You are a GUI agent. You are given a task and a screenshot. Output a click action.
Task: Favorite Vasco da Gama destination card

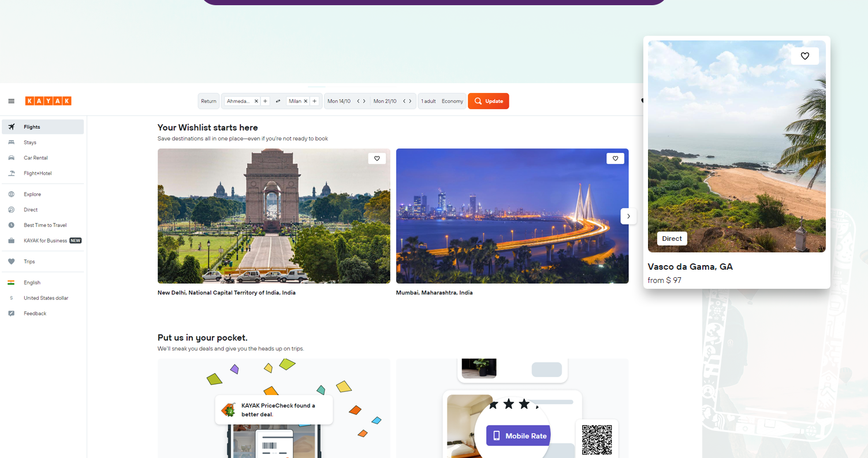tap(804, 56)
